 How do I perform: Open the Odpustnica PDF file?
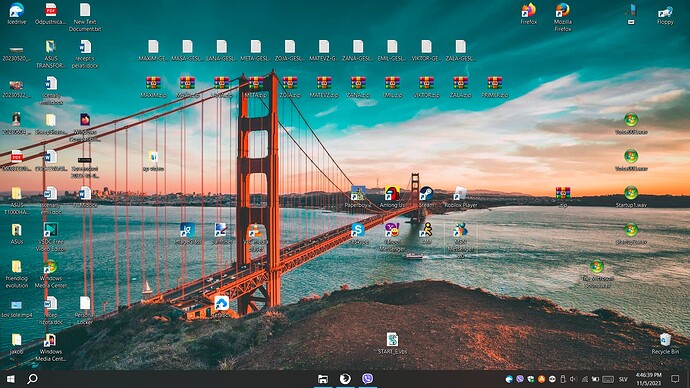51,13
